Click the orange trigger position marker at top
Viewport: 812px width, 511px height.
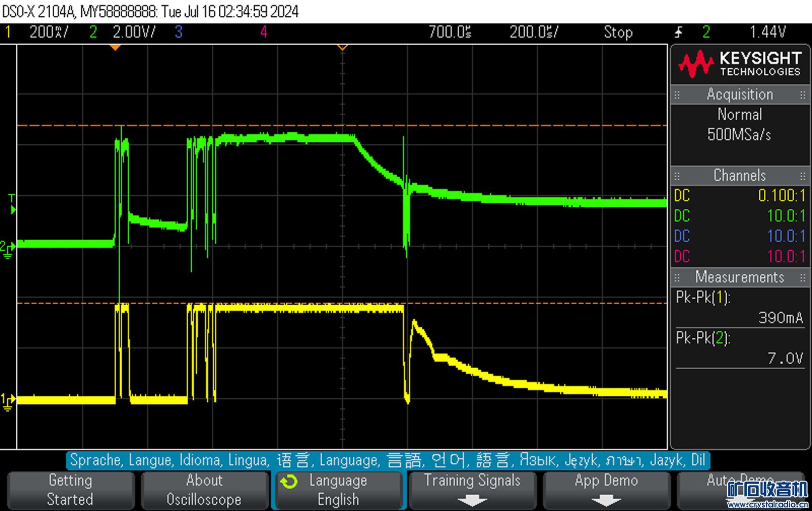coord(115,47)
